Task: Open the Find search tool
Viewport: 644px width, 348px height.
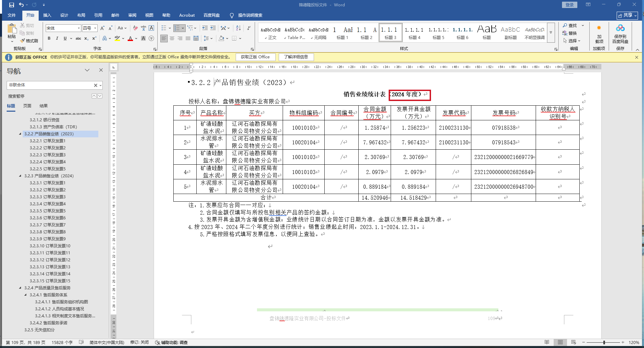Action: [570, 25]
